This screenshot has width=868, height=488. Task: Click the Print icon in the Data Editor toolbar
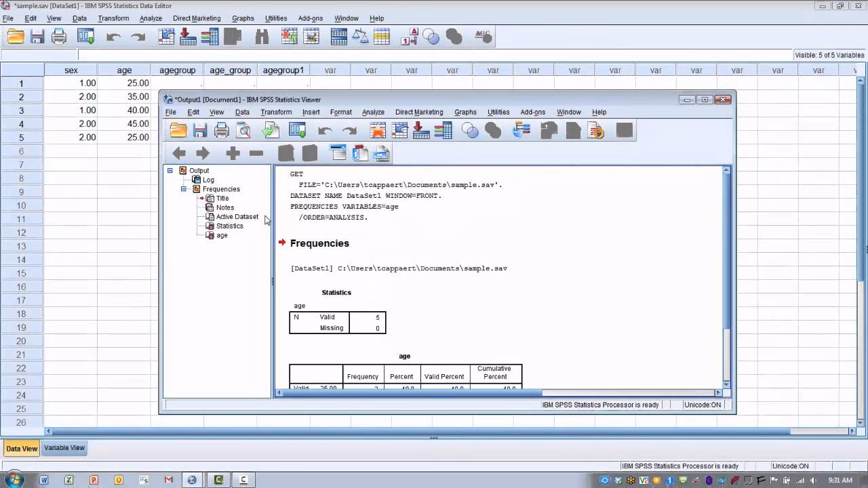point(59,36)
